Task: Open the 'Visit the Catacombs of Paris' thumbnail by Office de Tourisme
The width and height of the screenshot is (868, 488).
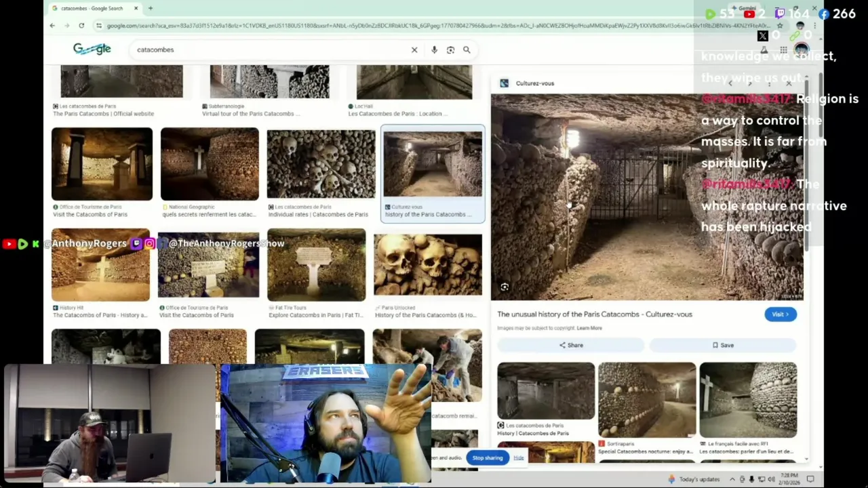Action: 102,164
